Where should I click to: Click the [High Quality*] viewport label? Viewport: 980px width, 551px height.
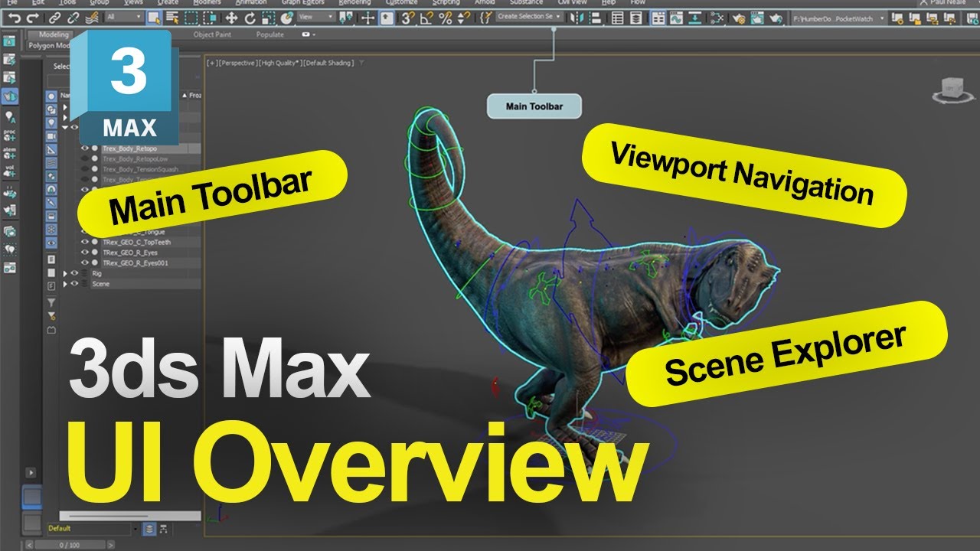(279, 63)
